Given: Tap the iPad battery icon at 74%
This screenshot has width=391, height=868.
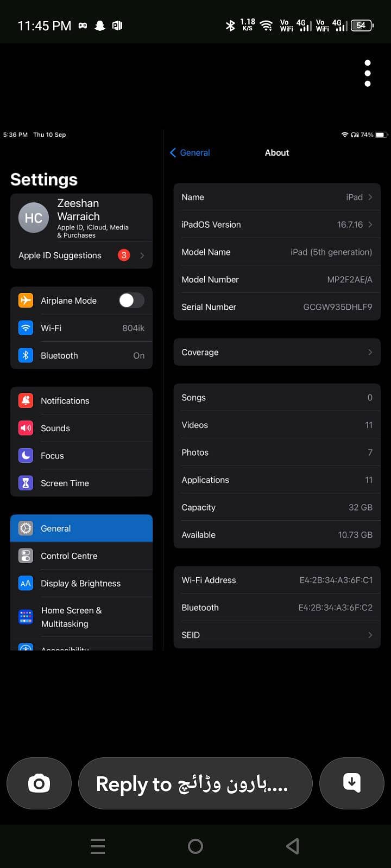Looking at the screenshot, I should 381,135.
